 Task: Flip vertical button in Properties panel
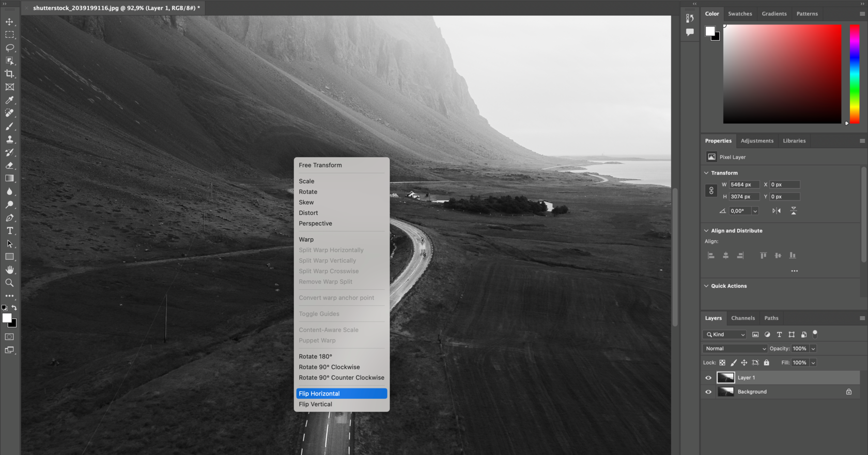pos(794,211)
